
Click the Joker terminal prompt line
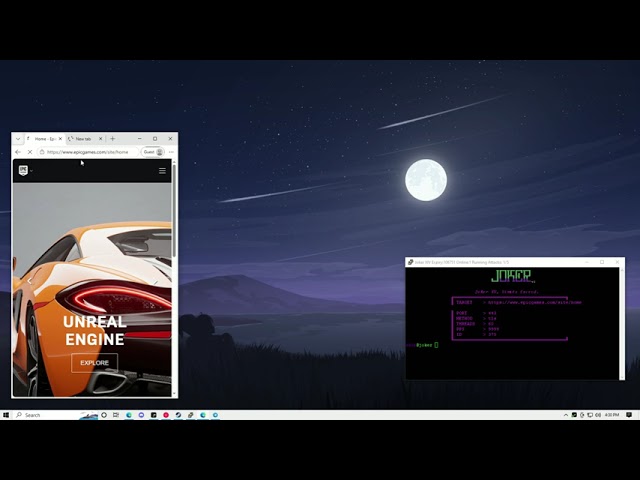pyautogui.click(x=422, y=345)
